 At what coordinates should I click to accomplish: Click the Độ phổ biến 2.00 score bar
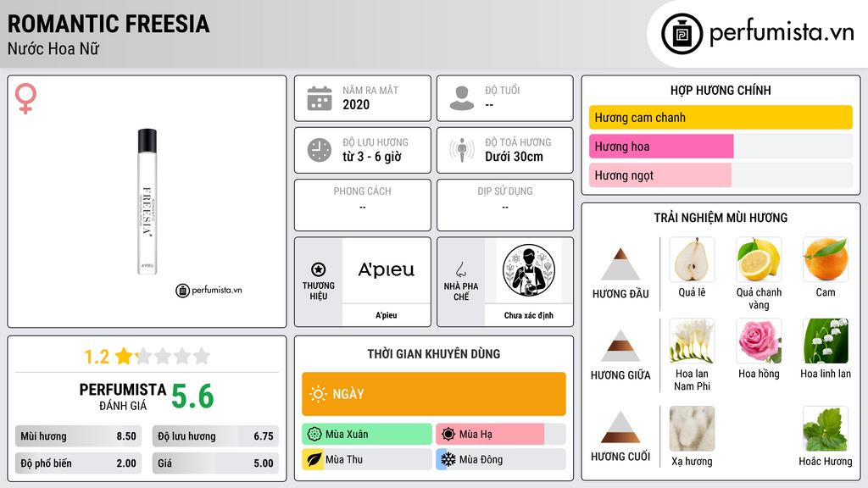pos(78,463)
